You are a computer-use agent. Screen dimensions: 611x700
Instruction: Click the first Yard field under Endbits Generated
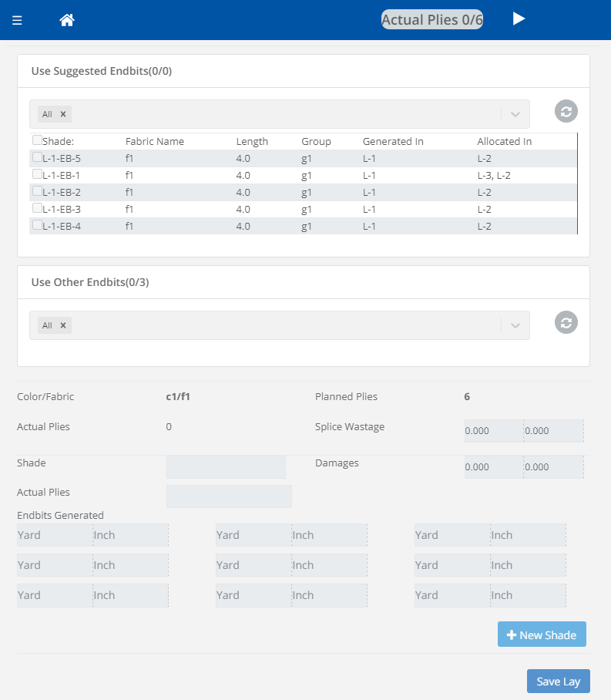[54, 534]
